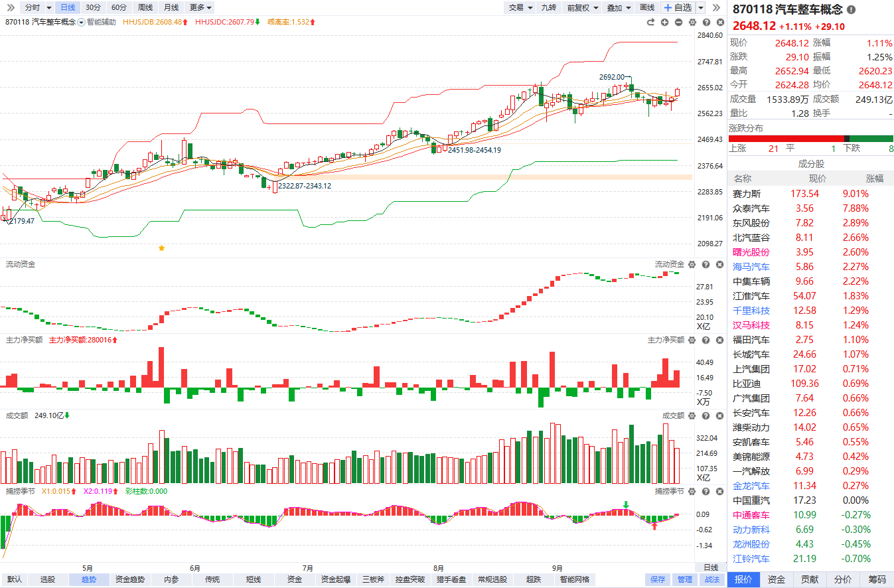
Task: Open settings gear for 主力净买额 indicator
Action: coord(692,340)
